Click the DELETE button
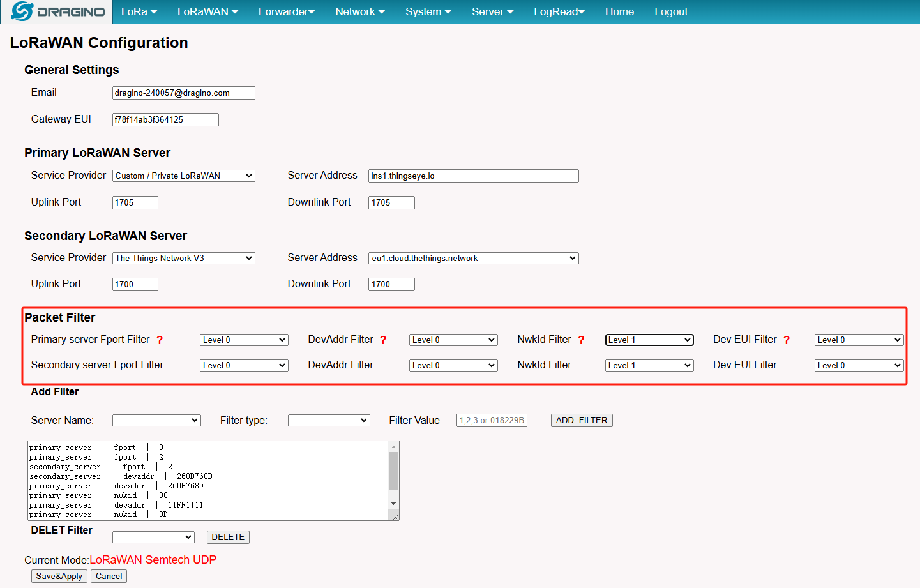Viewport: 920px width, 588px height. coord(228,537)
